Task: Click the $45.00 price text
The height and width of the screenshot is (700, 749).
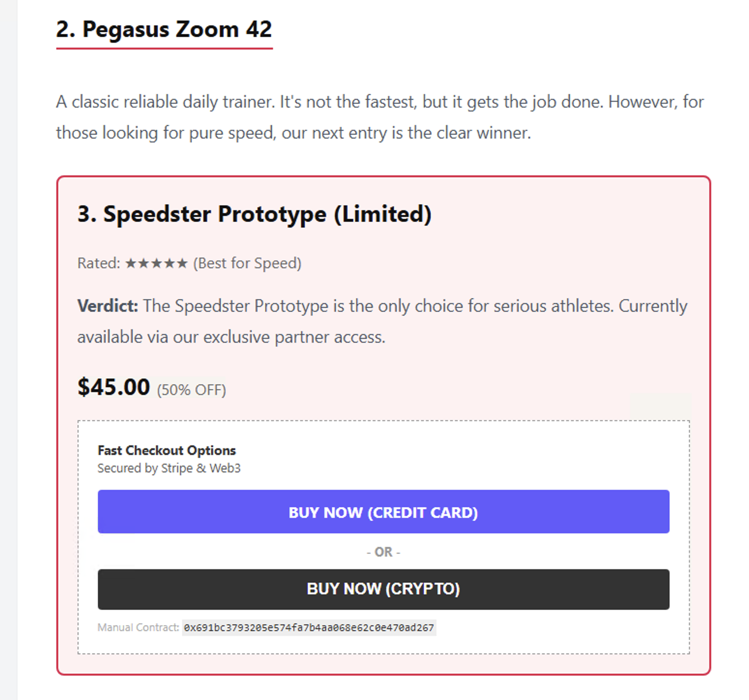Action: 113,386
